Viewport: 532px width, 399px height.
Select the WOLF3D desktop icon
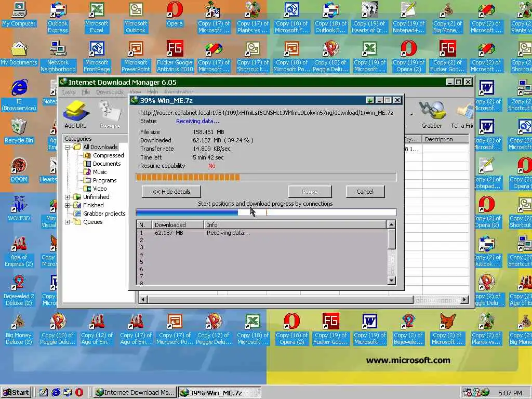pyautogui.click(x=19, y=209)
